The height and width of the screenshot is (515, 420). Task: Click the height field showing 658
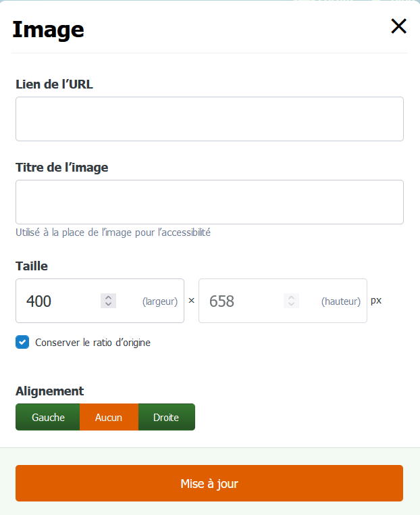(x=283, y=301)
